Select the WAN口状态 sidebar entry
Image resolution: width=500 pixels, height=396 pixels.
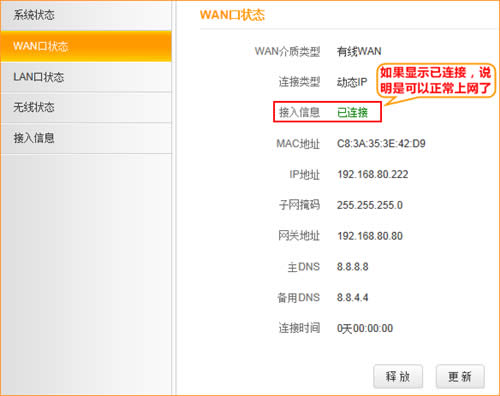(86, 46)
